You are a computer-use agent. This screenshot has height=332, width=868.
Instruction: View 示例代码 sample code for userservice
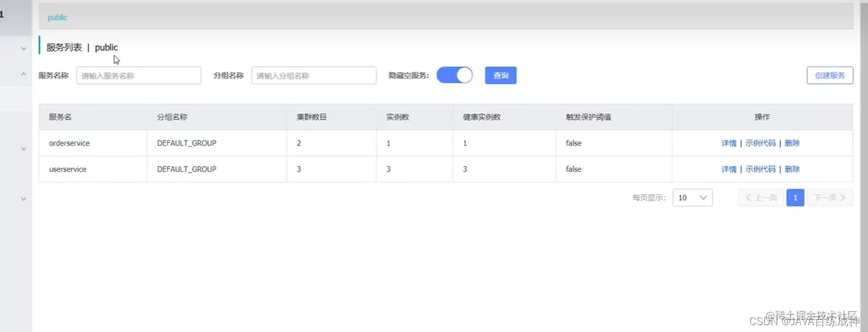pos(759,169)
